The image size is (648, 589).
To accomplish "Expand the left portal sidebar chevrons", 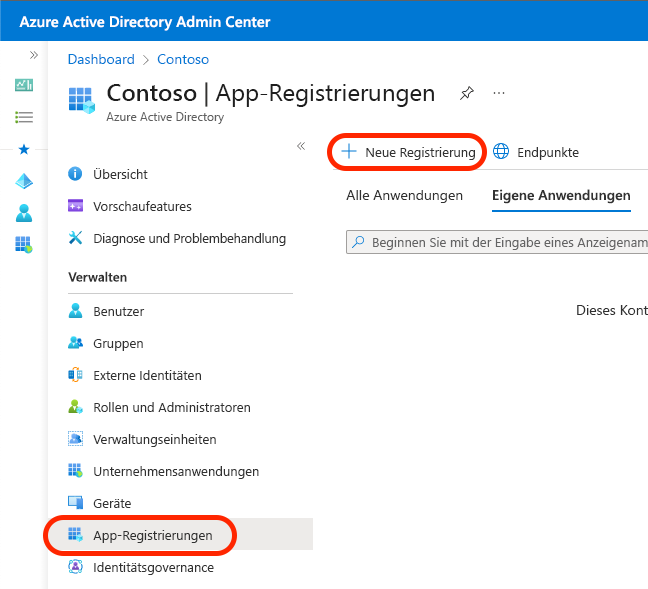I will tap(34, 55).
